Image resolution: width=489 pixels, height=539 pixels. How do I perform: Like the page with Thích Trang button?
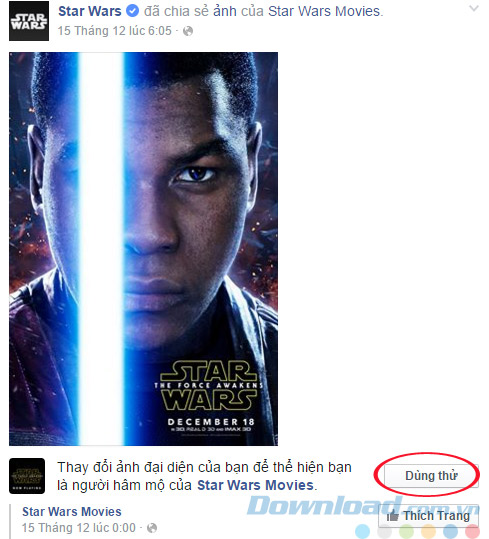(429, 516)
